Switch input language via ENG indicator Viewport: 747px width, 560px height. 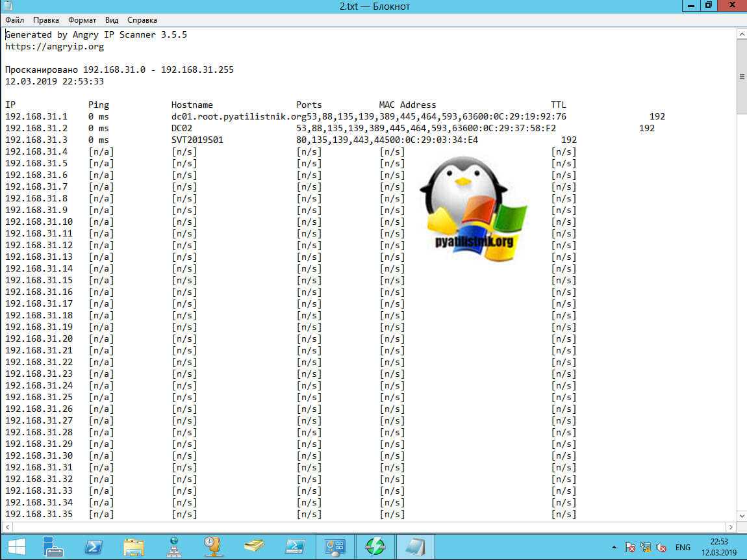click(683, 547)
